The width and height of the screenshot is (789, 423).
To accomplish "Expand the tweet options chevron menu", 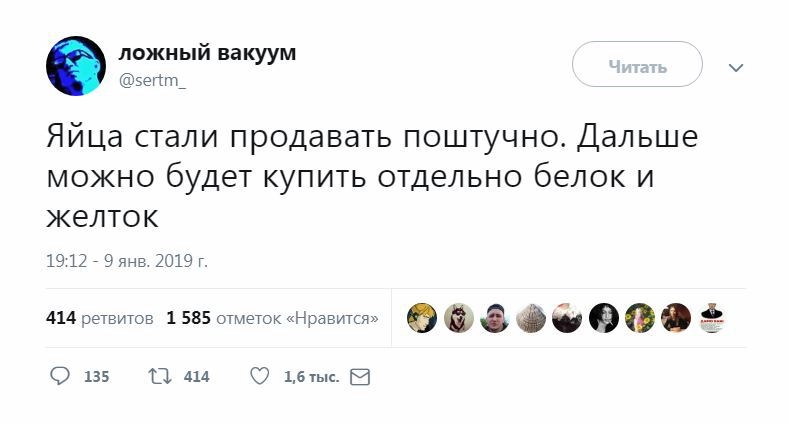I will tap(736, 68).
